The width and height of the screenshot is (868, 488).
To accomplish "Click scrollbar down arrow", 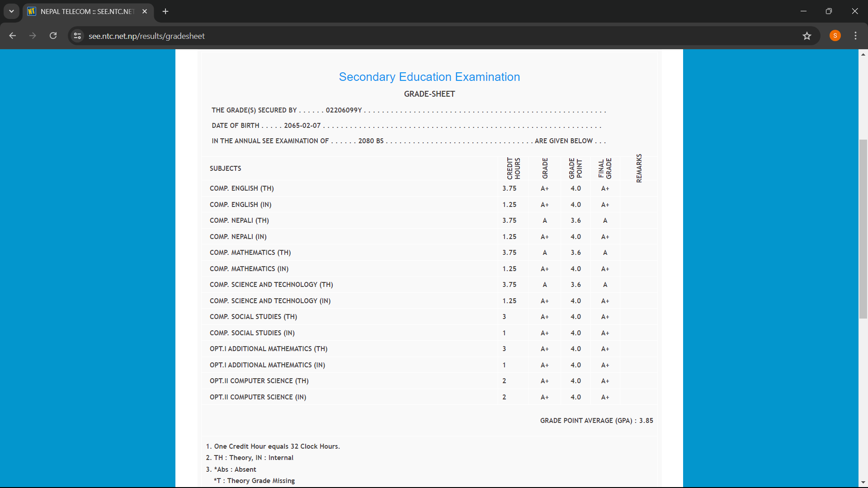I will click(x=863, y=483).
